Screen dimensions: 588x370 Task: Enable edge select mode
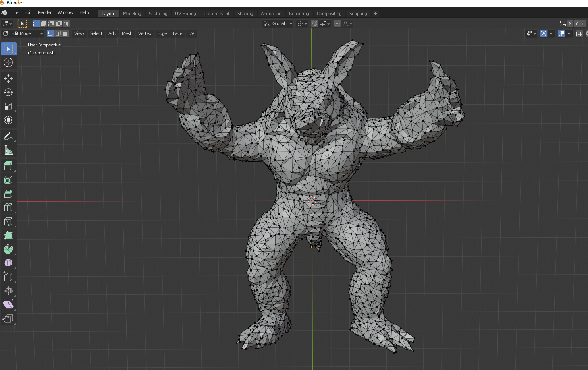58,33
